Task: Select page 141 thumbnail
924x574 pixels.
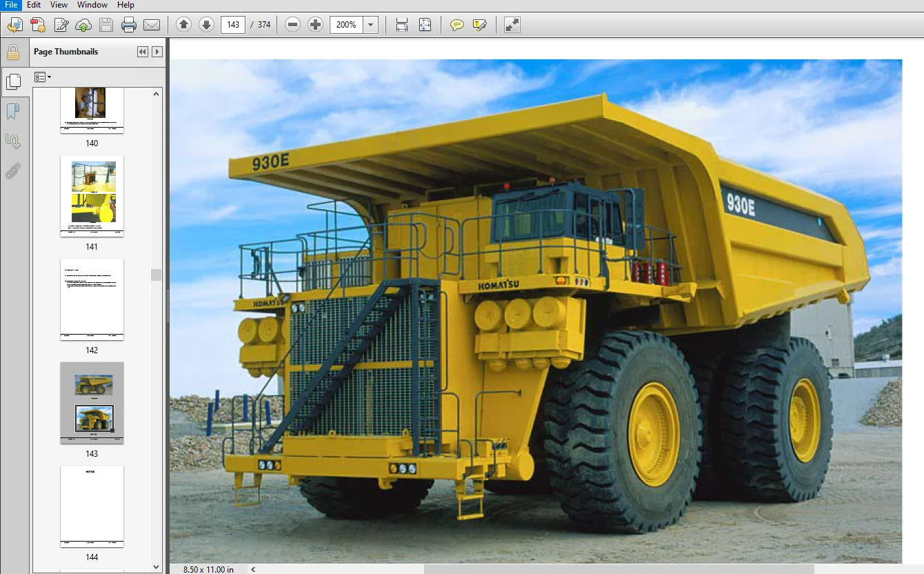Action: click(x=92, y=196)
